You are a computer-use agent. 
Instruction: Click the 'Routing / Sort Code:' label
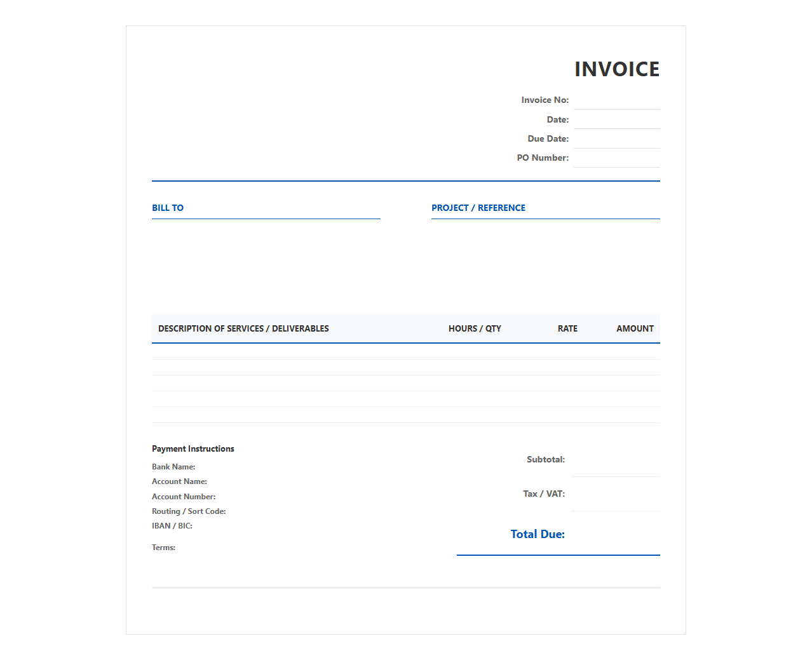coord(189,511)
